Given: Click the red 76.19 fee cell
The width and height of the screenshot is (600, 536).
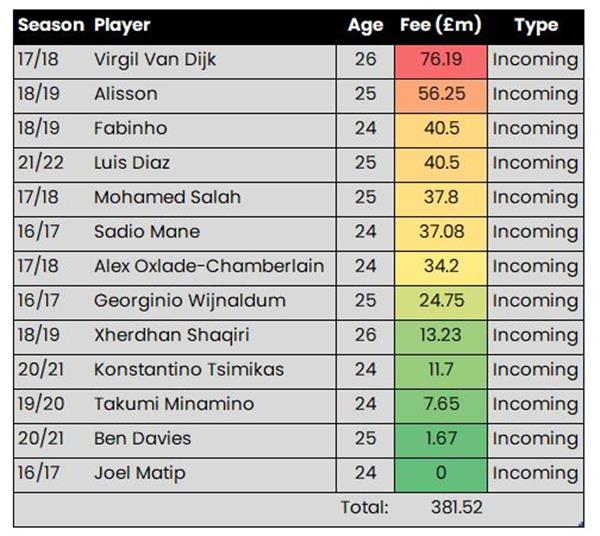Looking at the screenshot, I should tap(440, 60).
